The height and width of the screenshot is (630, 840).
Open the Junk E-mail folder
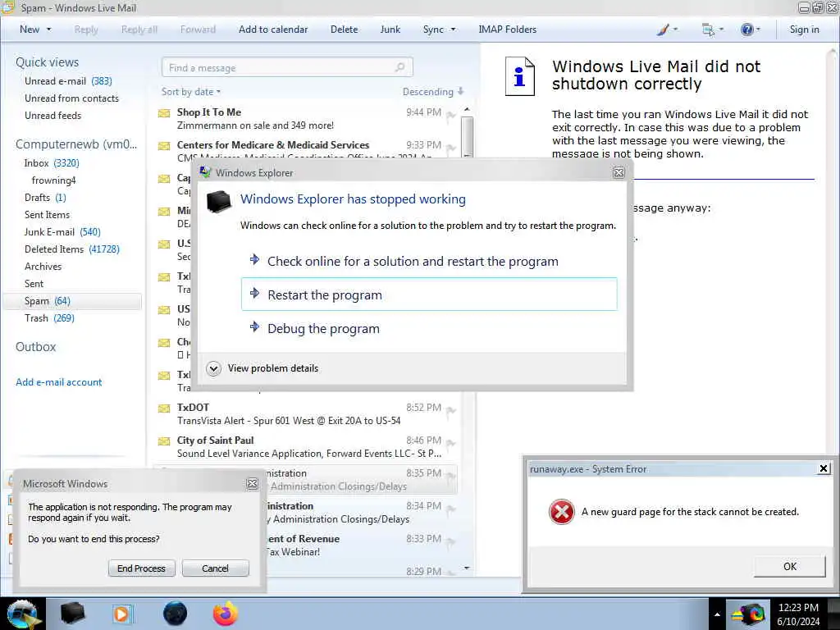click(62, 231)
